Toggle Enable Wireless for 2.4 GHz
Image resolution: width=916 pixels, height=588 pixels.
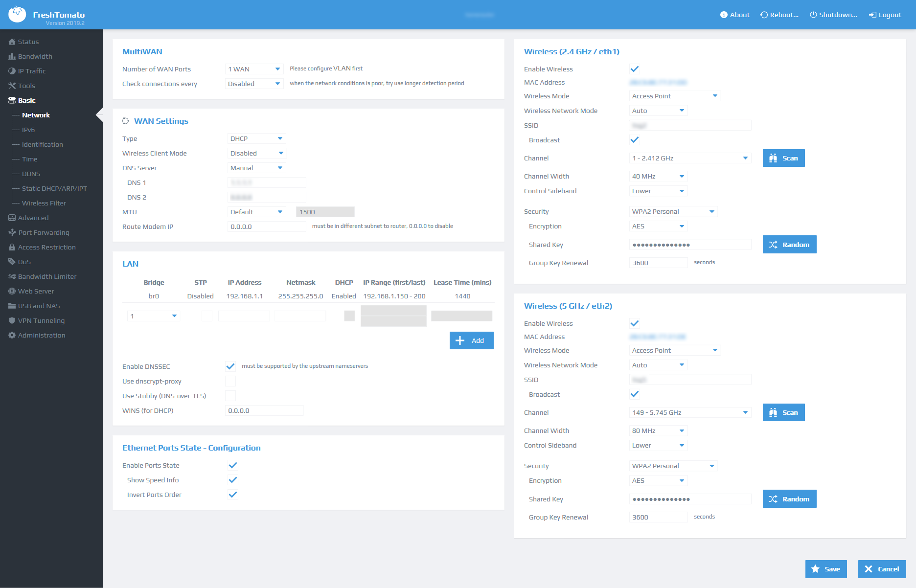tap(635, 69)
